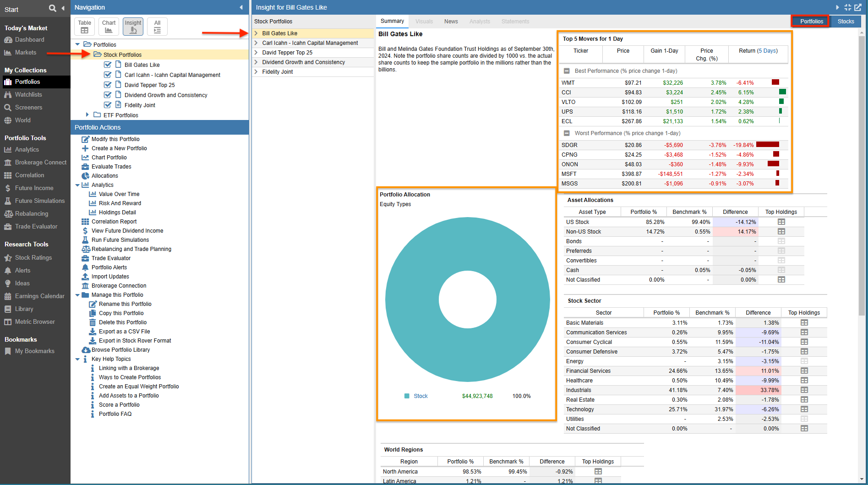Click the Stock legend link under the chart
This screenshot has width=868, height=485.
[420, 396]
